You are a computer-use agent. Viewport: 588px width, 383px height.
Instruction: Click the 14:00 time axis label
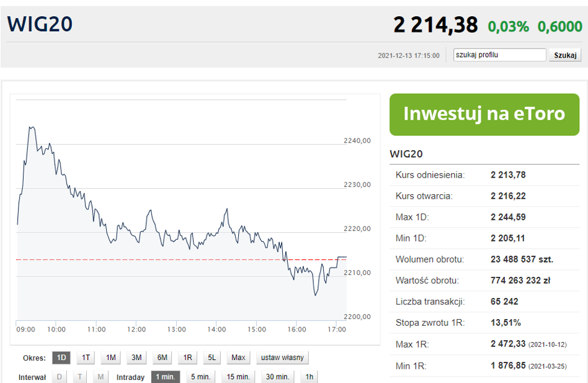coord(216,330)
